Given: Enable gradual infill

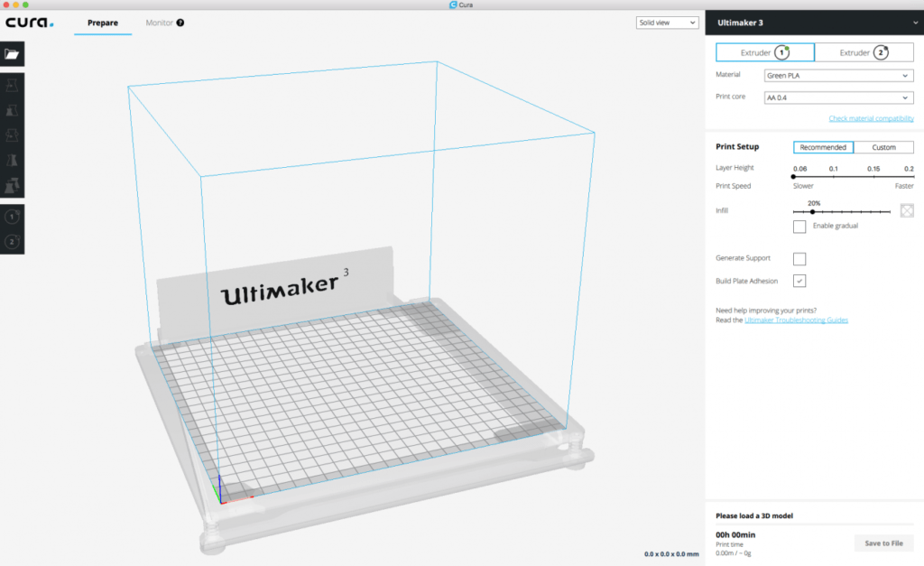Looking at the screenshot, I should tap(799, 227).
